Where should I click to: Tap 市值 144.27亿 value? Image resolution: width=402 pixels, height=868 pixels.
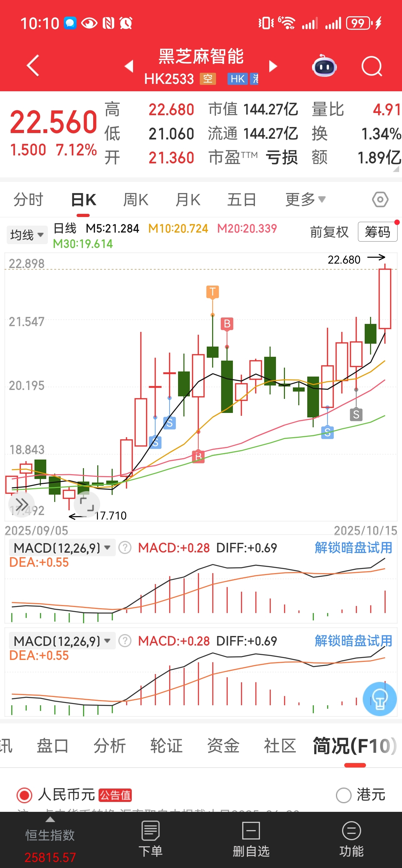pyautogui.click(x=271, y=109)
